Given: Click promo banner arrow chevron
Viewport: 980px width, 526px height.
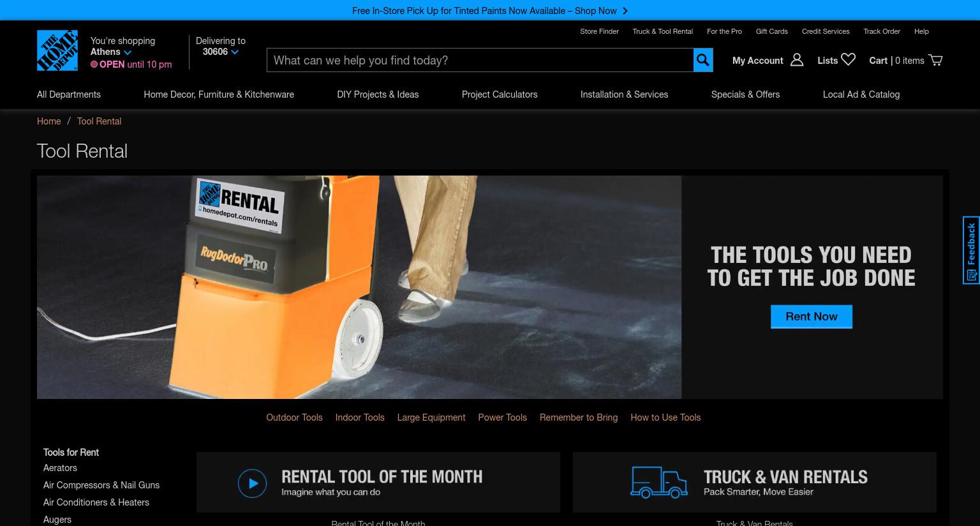Looking at the screenshot, I should [625, 11].
